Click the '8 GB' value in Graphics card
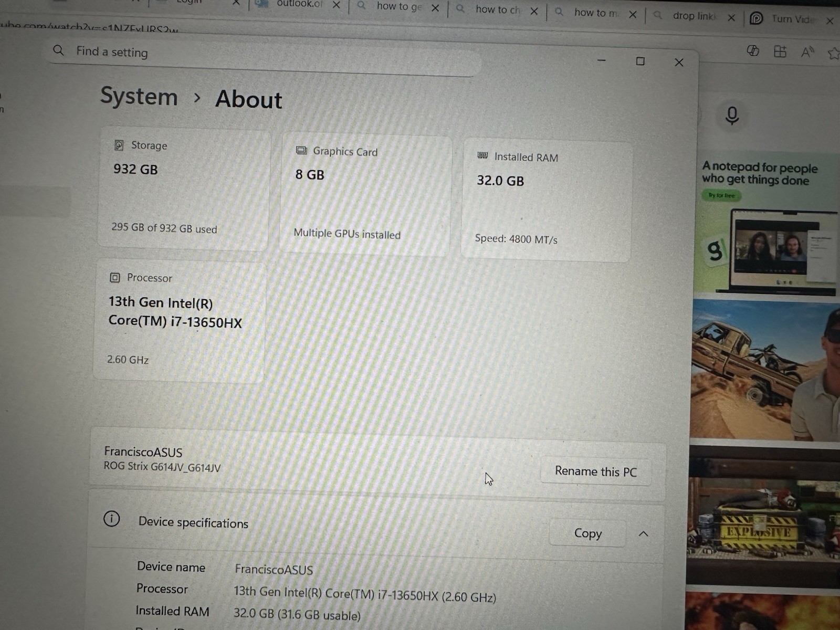The width and height of the screenshot is (840, 630). (310, 175)
